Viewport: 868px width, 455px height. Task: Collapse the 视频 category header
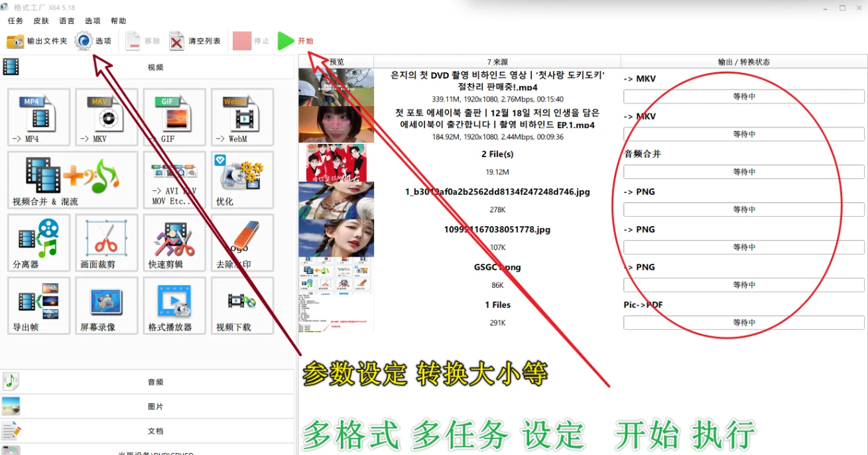point(147,67)
